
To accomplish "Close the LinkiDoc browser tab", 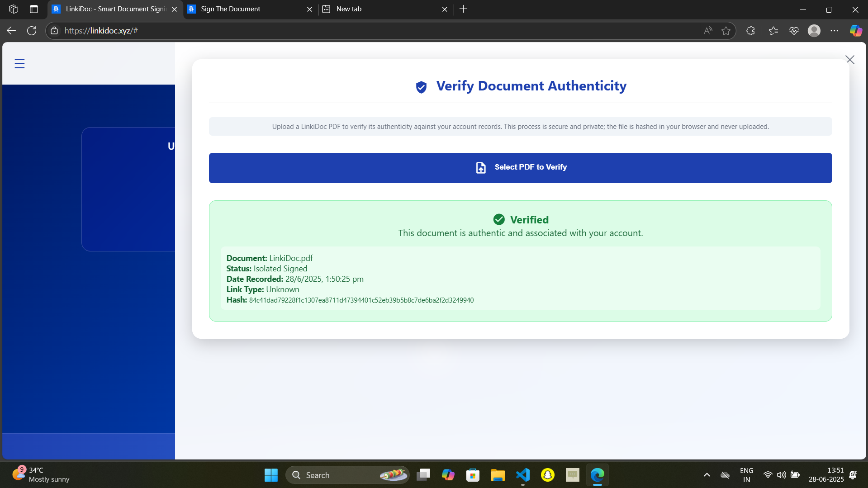I will pos(175,9).
